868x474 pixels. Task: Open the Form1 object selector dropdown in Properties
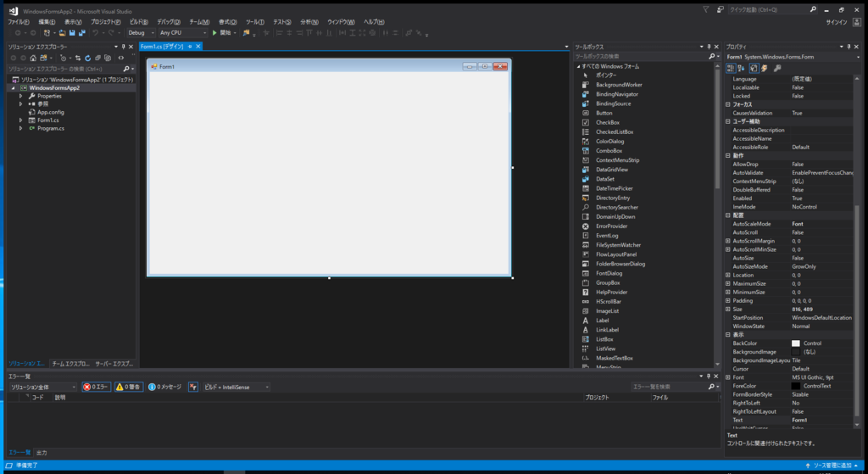click(858, 57)
